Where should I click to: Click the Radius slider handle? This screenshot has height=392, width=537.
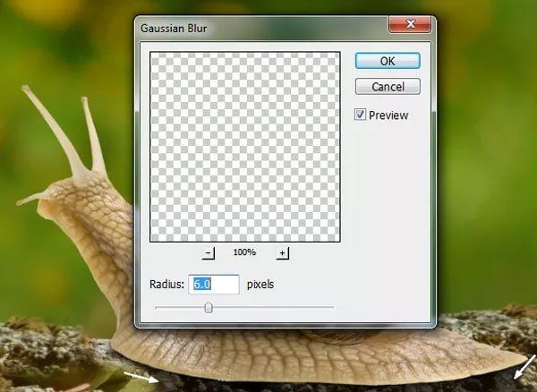tap(209, 308)
